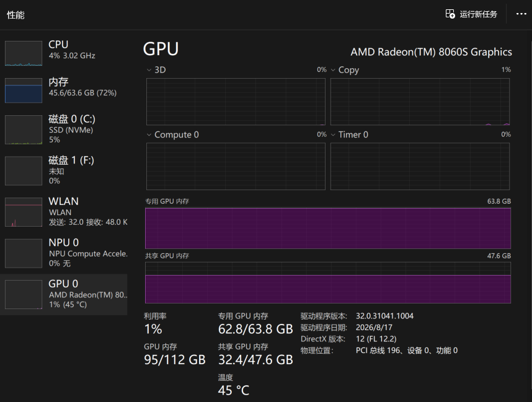Viewport: 532px width, 402px height.
Task: Click the driver date 2026/8/17
Action: [374, 328]
